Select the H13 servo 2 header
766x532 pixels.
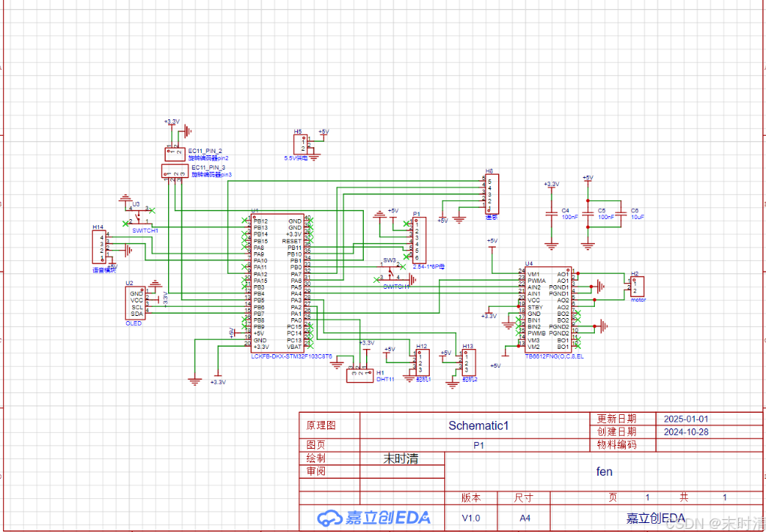pos(468,363)
